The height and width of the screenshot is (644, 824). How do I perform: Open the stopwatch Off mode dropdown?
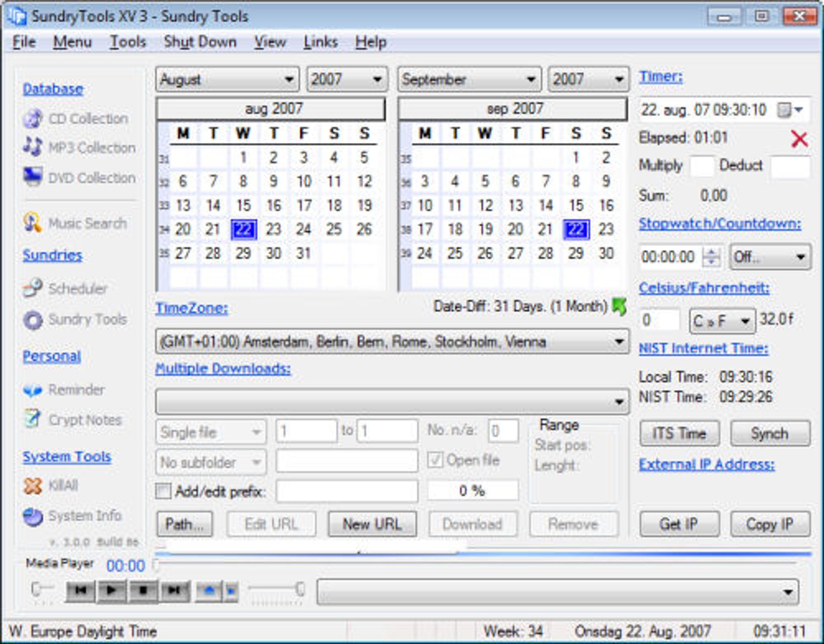(x=770, y=257)
